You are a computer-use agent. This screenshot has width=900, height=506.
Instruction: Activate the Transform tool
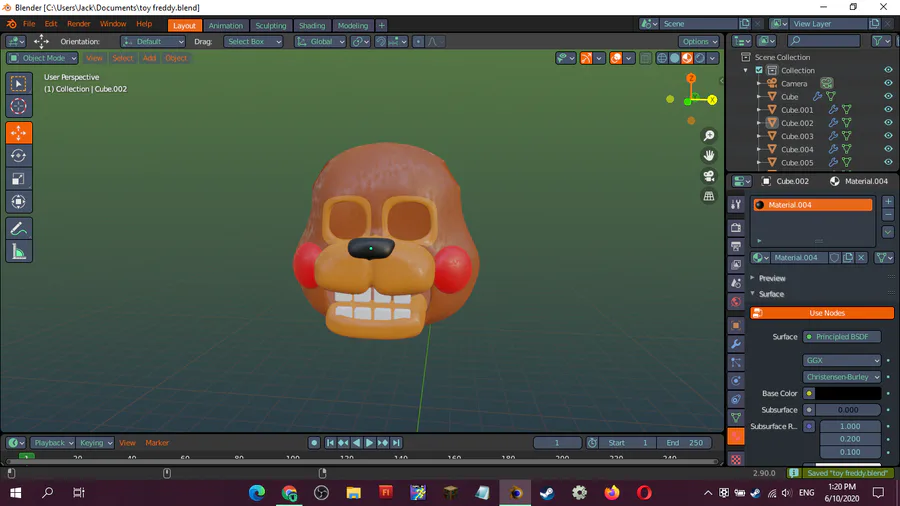point(18,201)
